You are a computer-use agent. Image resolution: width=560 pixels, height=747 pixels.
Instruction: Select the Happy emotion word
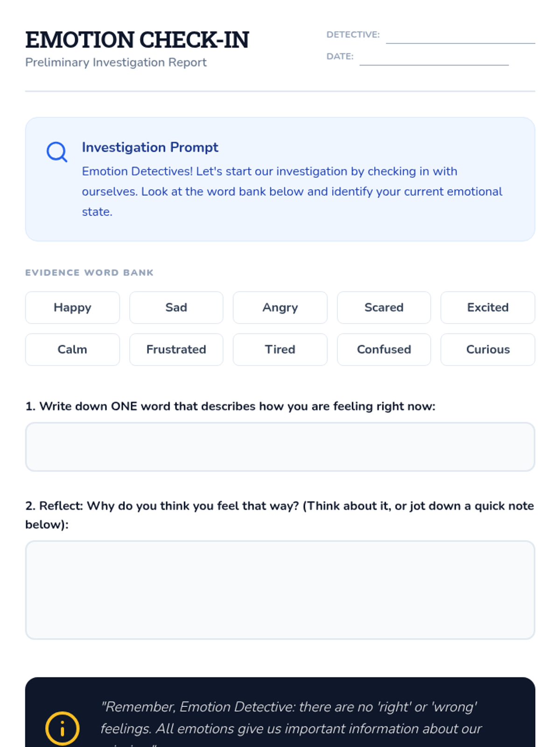[x=72, y=308]
